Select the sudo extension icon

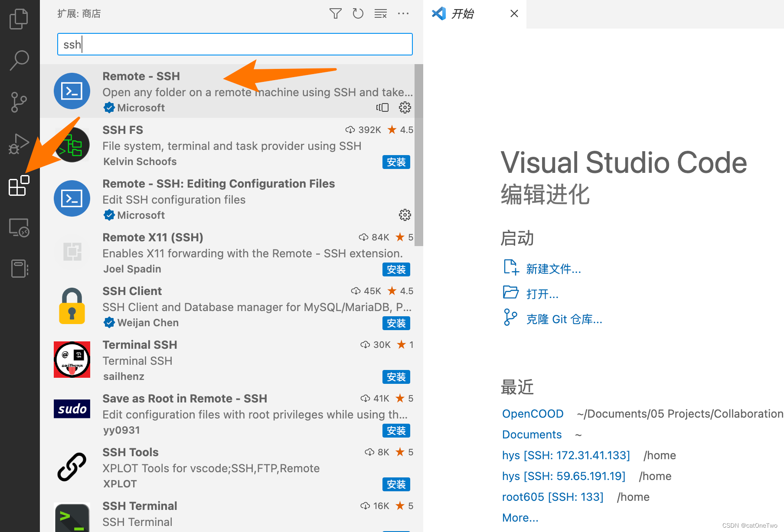(x=72, y=409)
